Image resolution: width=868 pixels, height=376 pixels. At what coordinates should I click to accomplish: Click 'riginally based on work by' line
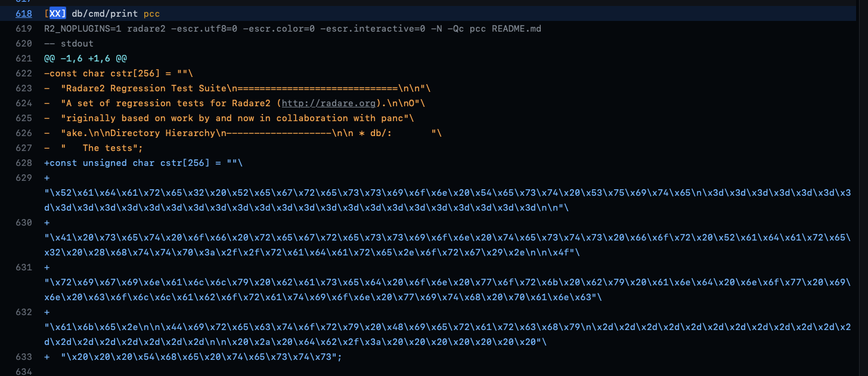tap(229, 118)
